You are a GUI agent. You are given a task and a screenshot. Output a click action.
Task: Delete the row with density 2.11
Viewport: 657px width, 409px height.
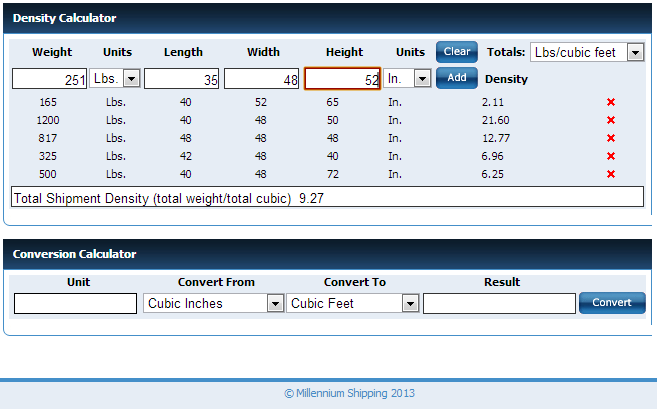click(611, 102)
